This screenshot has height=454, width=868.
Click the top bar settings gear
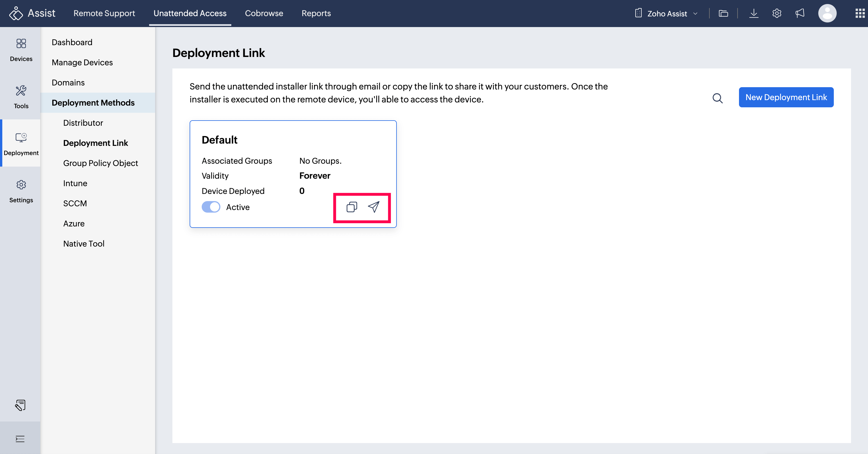click(x=776, y=14)
